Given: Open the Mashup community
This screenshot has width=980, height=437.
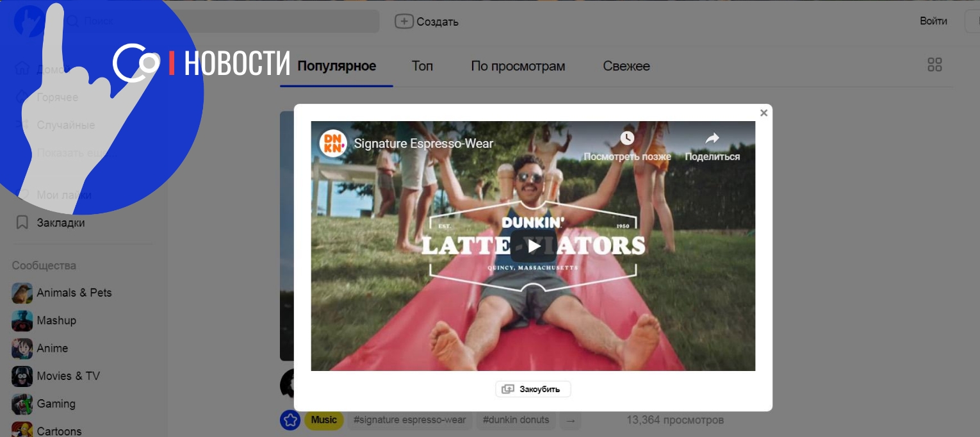Looking at the screenshot, I should pos(44,320).
